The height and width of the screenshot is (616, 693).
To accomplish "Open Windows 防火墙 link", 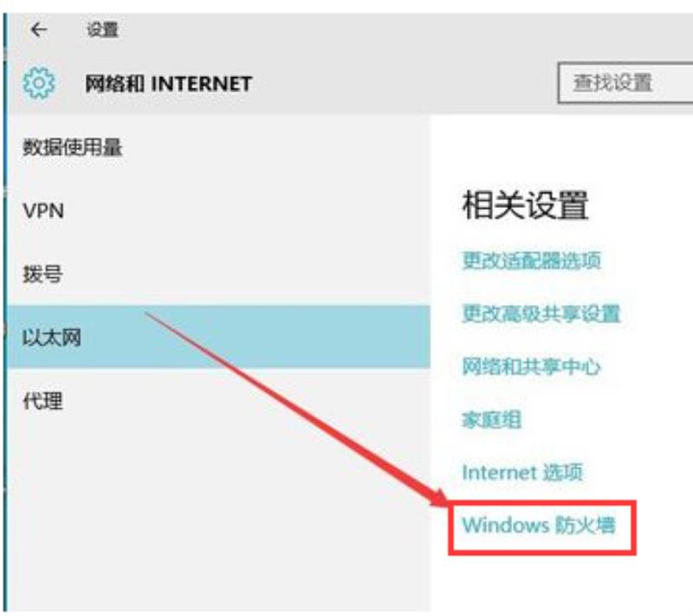I will 539,525.
